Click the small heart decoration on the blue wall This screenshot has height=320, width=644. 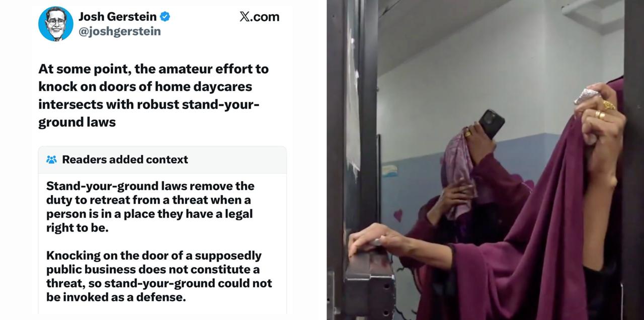[x=398, y=215]
